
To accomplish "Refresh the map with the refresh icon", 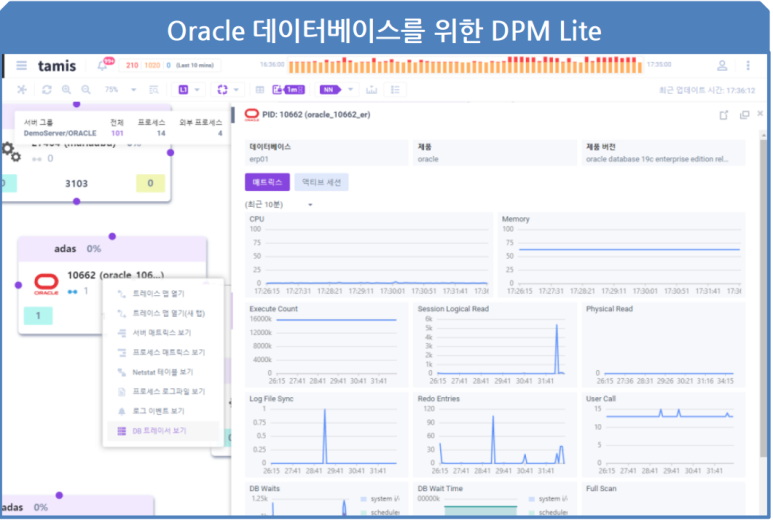I will point(47,90).
